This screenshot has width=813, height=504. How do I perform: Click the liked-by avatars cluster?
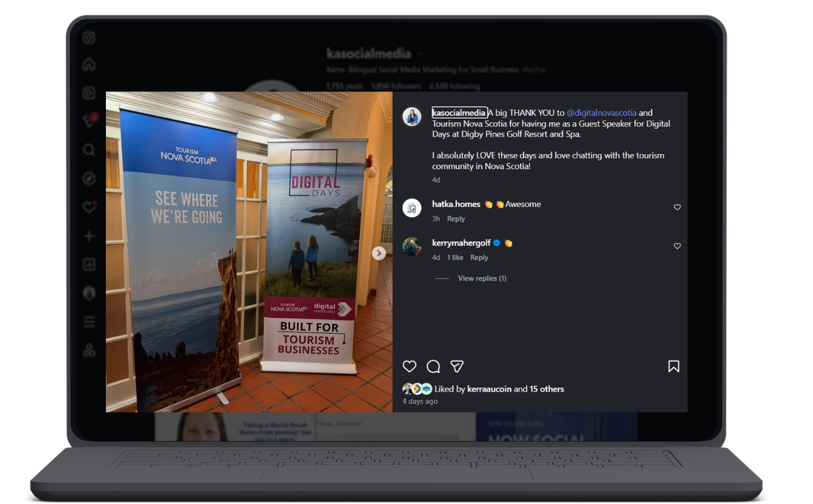(x=417, y=389)
